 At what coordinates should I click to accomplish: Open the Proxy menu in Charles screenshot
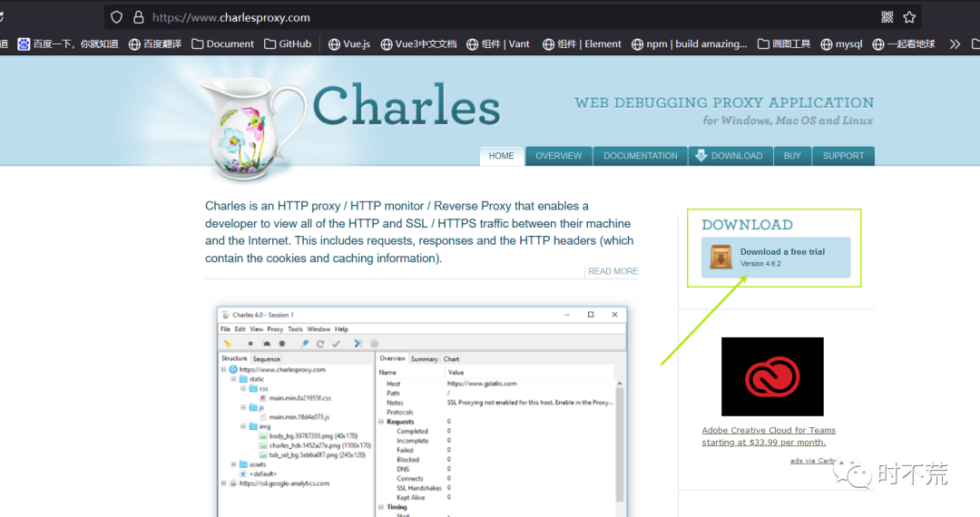coord(275,329)
